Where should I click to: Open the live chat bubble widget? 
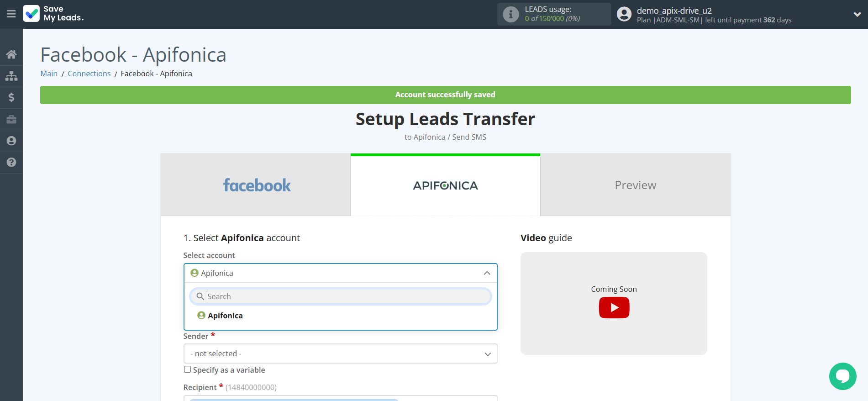click(x=842, y=376)
